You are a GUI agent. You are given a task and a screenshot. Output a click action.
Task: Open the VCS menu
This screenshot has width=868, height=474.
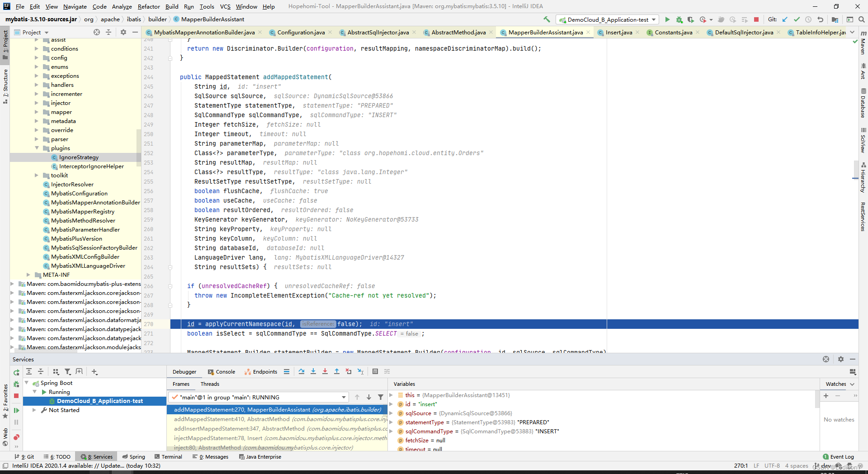pos(225,6)
